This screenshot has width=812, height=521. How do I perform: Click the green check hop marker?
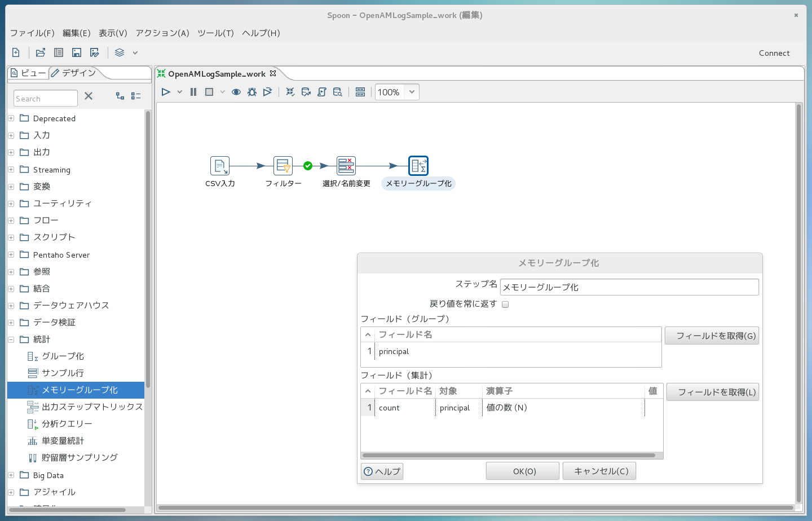click(308, 166)
